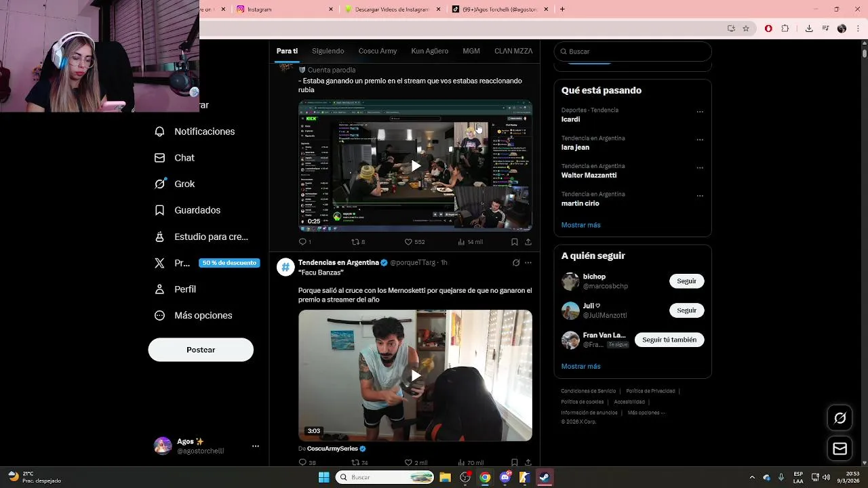Switch to the Instagram browser tab

(283, 9)
